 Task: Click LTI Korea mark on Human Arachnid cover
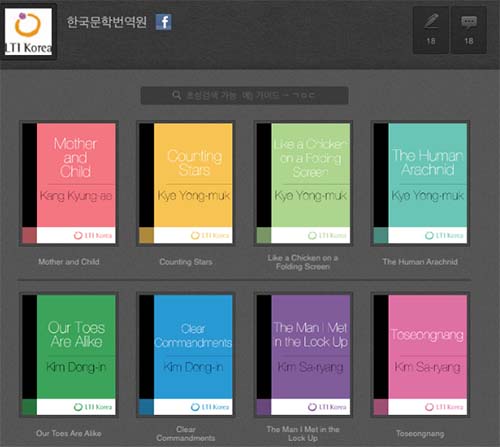pyautogui.click(x=444, y=235)
